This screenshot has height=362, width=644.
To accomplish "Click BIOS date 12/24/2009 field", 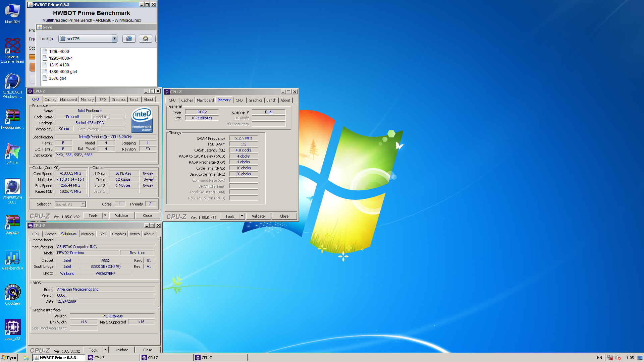I will 105,301.
